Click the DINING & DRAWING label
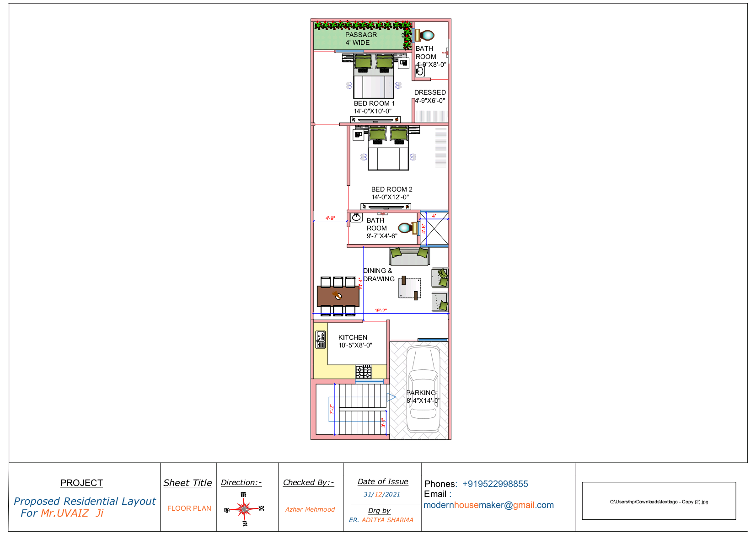This screenshot has height=534, width=756. [379, 275]
